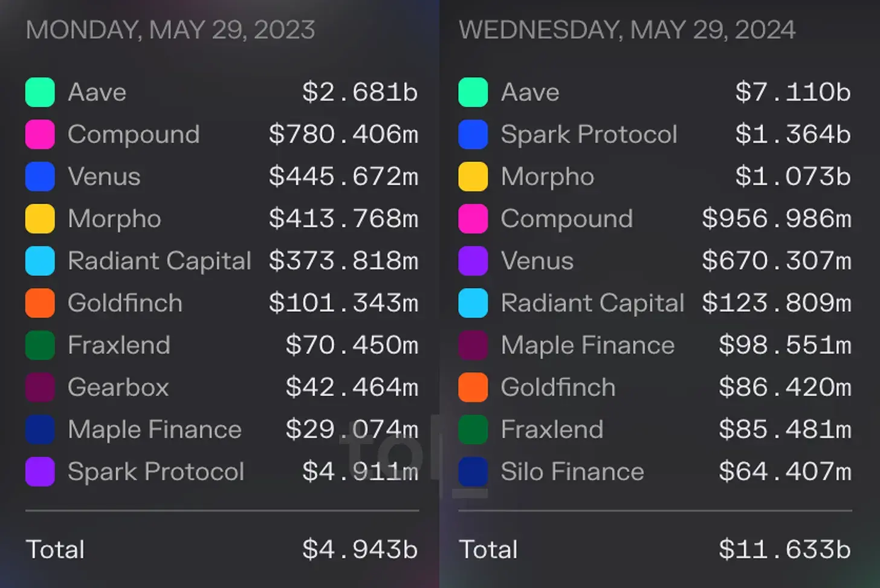Click the Spark Protocol label in 2023 list
Viewport: 880px width, 588px height.
pyautogui.click(x=155, y=471)
